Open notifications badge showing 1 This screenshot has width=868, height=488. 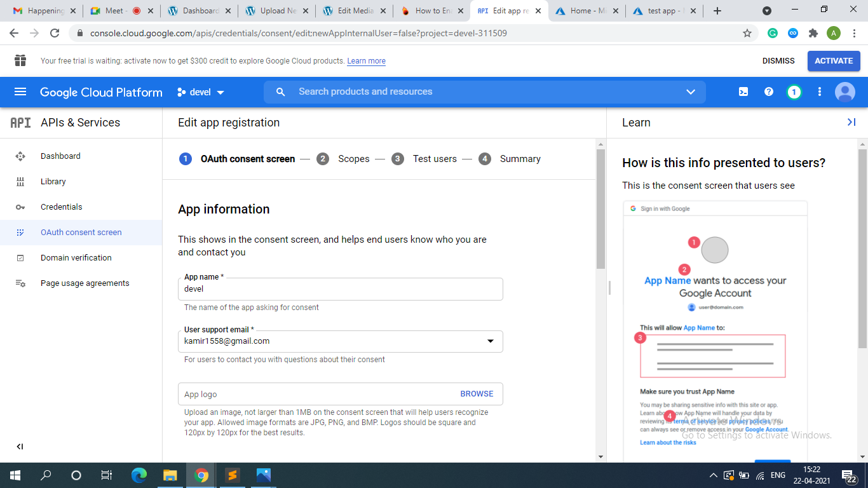794,92
